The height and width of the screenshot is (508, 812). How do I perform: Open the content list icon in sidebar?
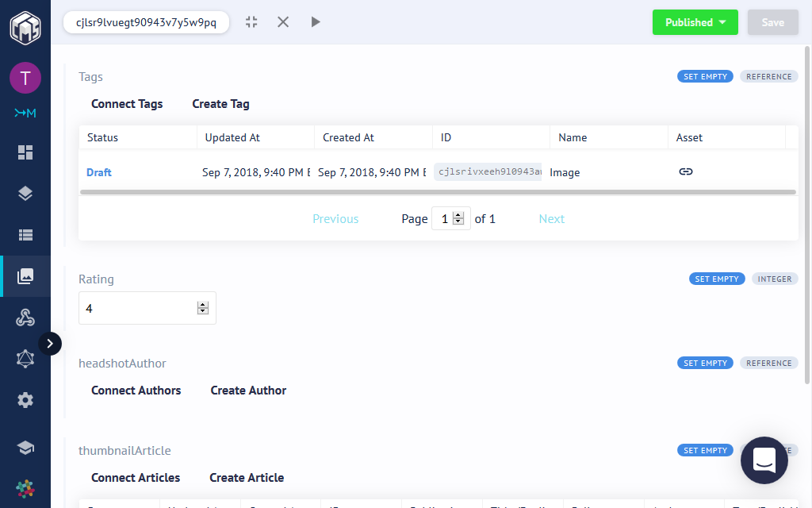click(x=25, y=235)
